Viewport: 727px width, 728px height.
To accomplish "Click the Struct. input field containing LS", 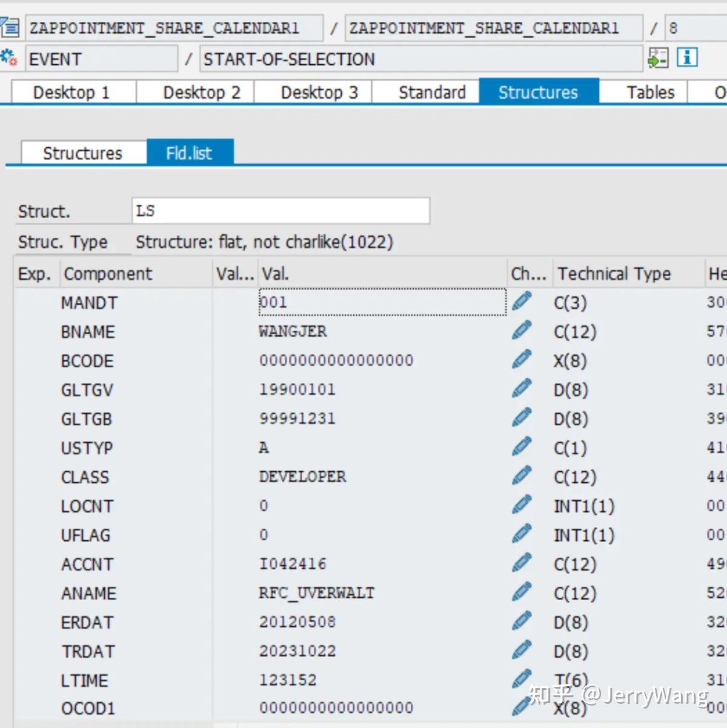I will (281, 210).
